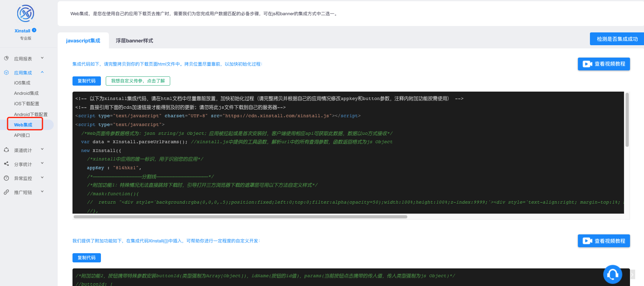Click 复制代码 above the additional functions code
This screenshot has width=644, height=286.
tap(87, 258)
